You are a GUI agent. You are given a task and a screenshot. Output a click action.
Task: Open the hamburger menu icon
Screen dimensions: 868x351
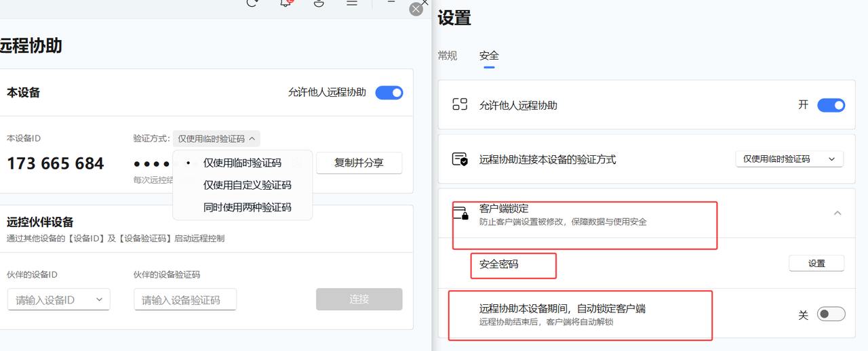coord(352,3)
